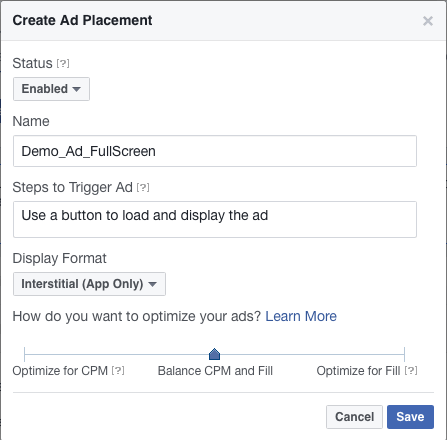Open the Enabled status dropdown
The width and height of the screenshot is (447, 440).
click(51, 89)
